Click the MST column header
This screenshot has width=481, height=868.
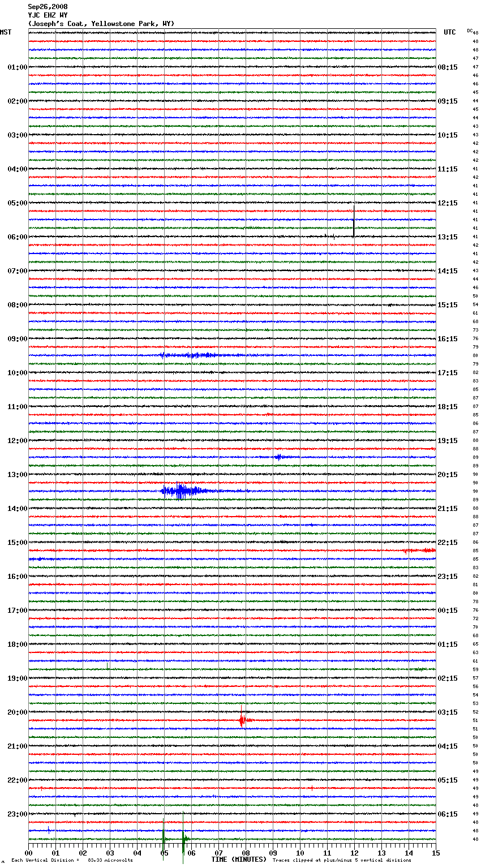[x=6, y=32]
